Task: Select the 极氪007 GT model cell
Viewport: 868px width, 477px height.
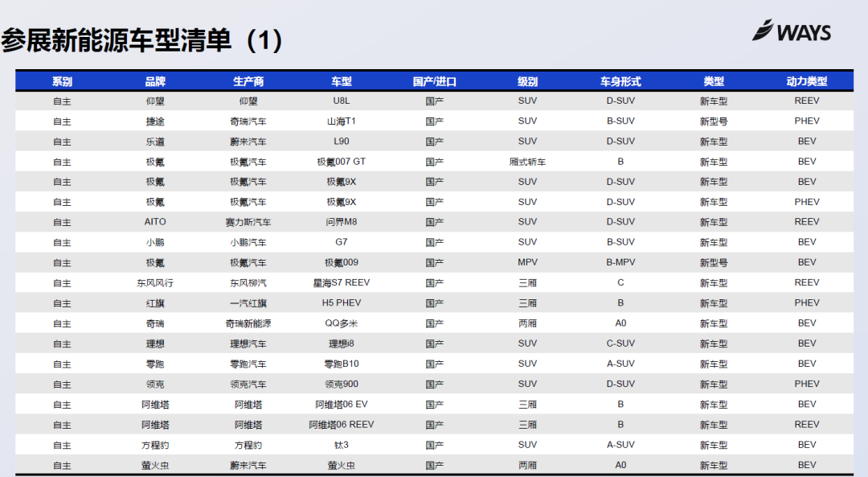Action: pos(342,162)
